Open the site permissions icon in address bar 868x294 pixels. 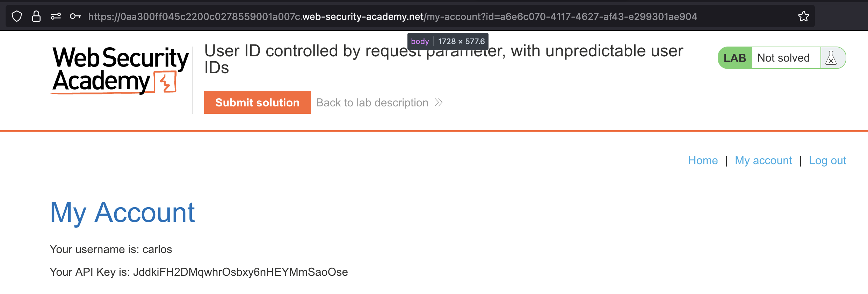click(x=56, y=16)
